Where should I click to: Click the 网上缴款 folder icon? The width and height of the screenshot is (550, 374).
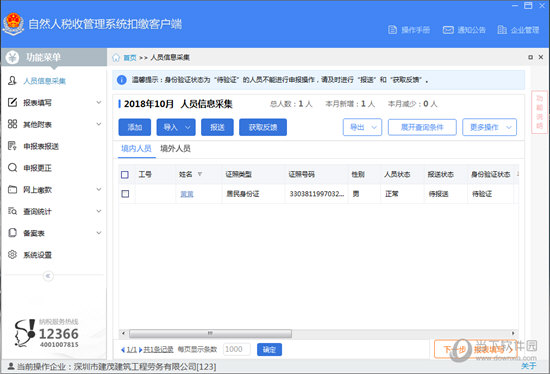pyautogui.click(x=12, y=189)
